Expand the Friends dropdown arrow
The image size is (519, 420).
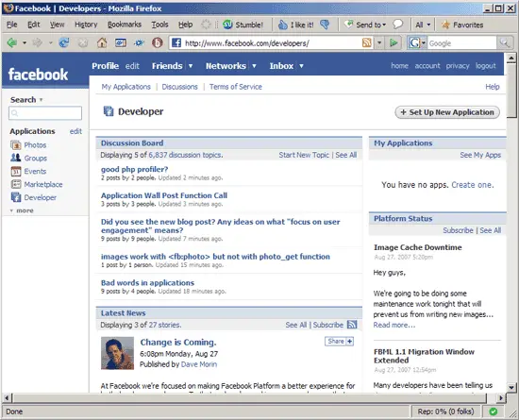(191, 66)
